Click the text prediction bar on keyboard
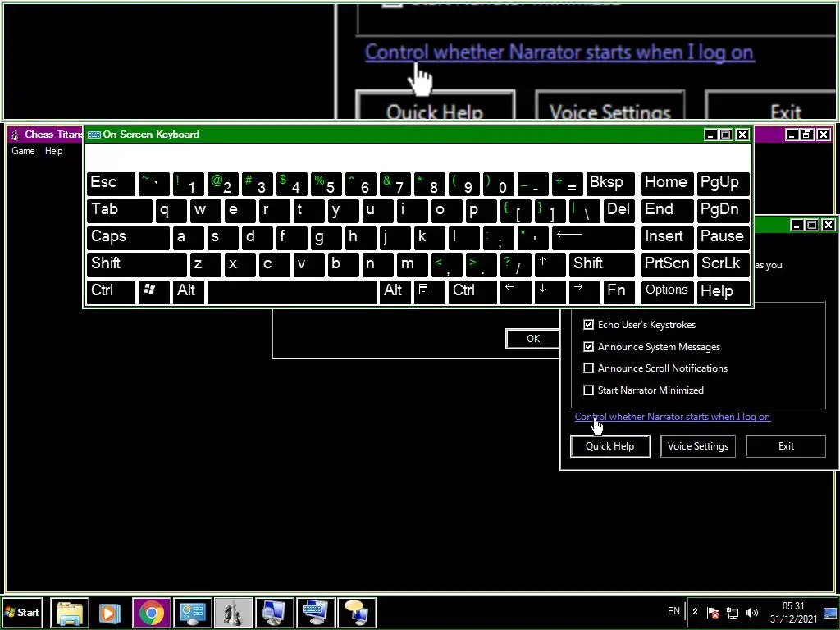The image size is (840, 630). 418,157
